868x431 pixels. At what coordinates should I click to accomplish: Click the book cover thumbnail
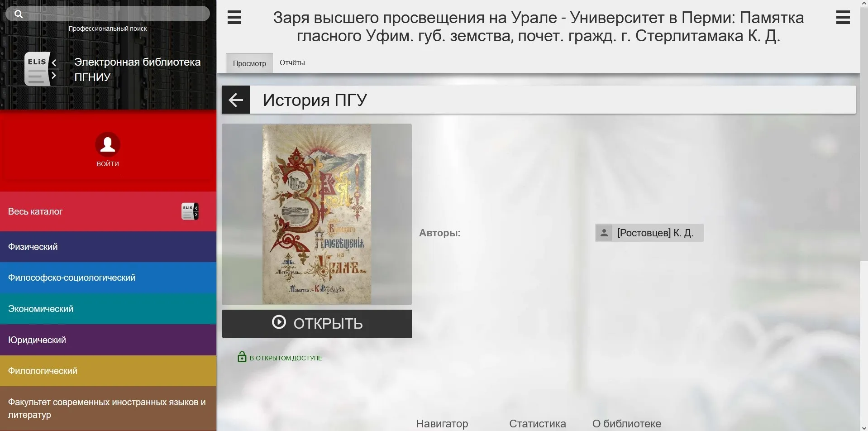click(317, 214)
